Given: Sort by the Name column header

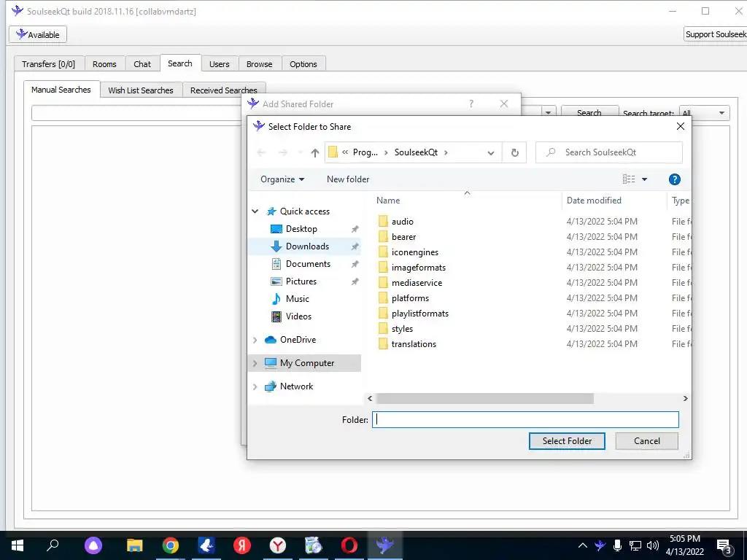Looking at the screenshot, I should pyautogui.click(x=388, y=201).
